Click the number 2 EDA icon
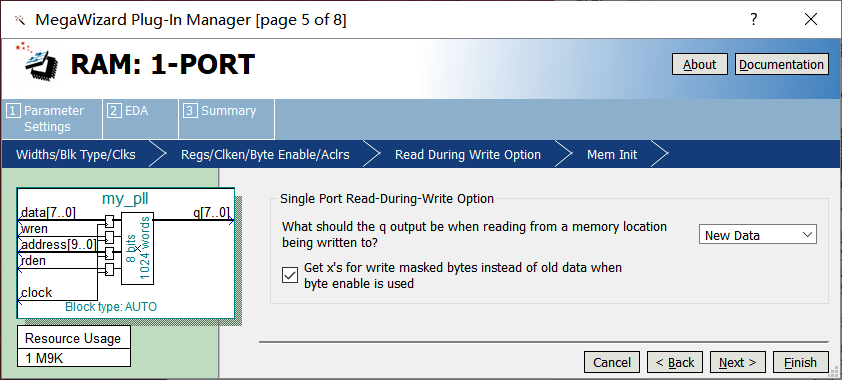842x380 pixels. [x=114, y=111]
